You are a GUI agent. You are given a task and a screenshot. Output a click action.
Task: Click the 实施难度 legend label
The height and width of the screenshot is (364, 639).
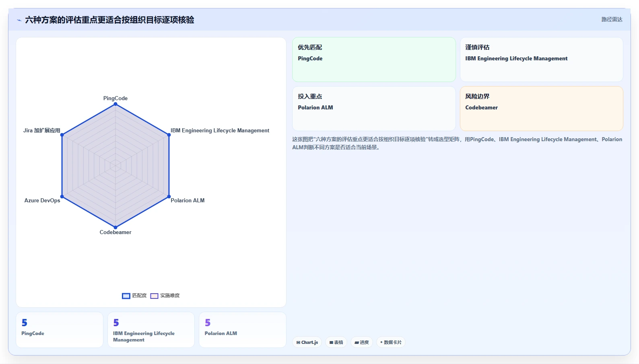pyautogui.click(x=170, y=296)
